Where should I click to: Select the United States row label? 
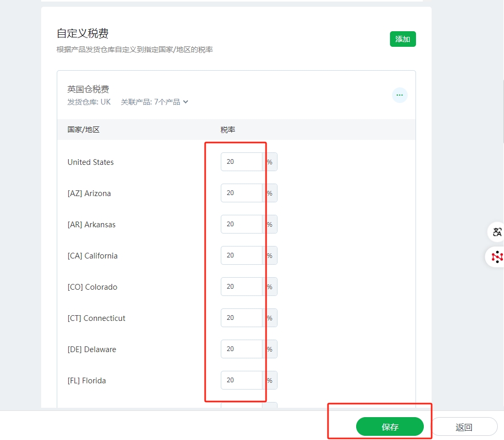pos(91,162)
